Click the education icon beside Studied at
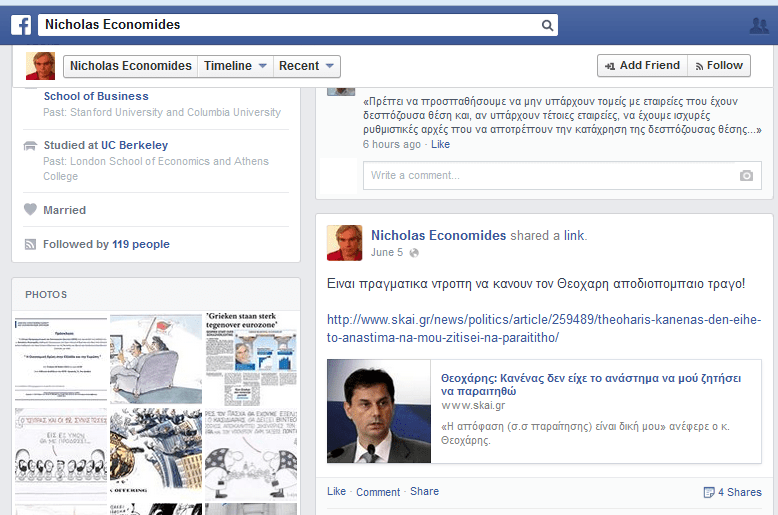Viewport: 778px width, 515px height. (x=30, y=145)
